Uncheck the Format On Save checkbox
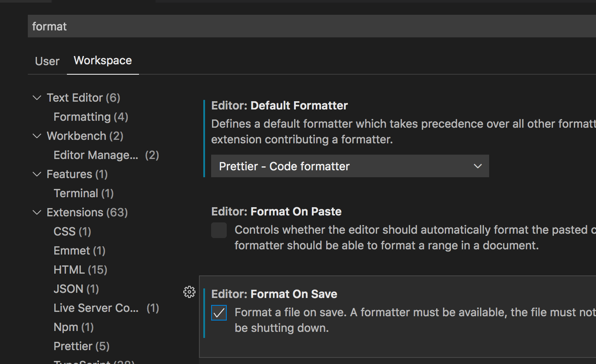The width and height of the screenshot is (596, 364). point(219,313)
